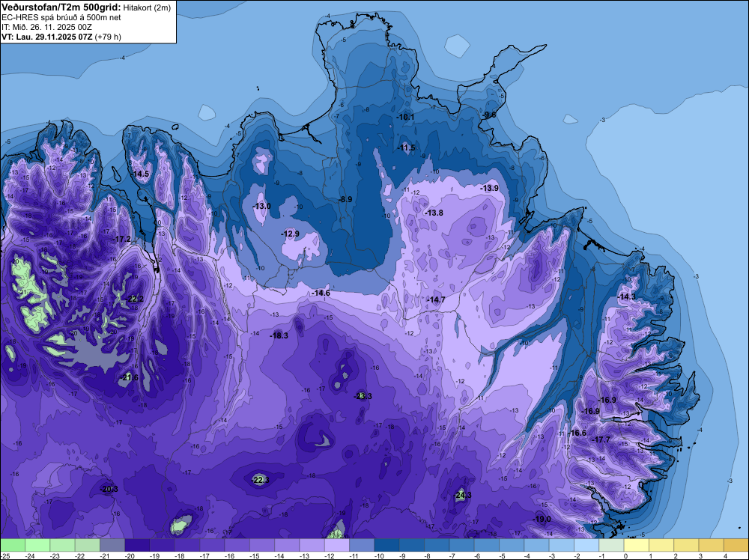This screenshot has width=749, height=560.
Task: Click the '(+79 h)' forecast offset text
Action: click(108, 37)
